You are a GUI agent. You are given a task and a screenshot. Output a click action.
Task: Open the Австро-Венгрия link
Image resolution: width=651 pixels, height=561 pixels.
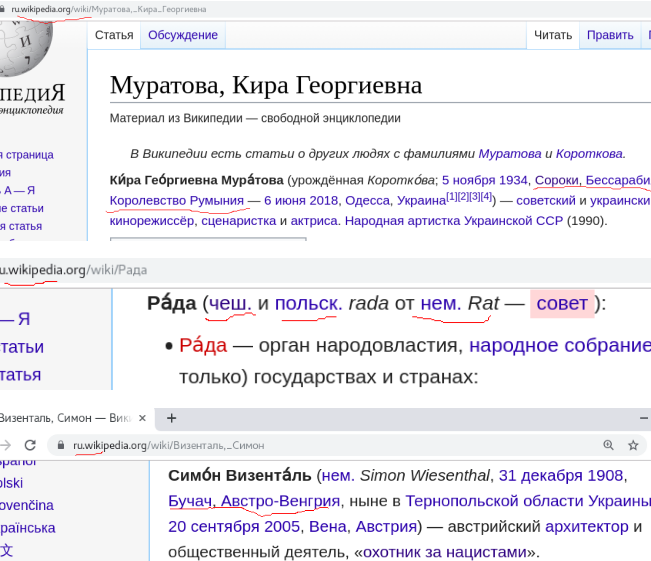(x=280, y=501)
